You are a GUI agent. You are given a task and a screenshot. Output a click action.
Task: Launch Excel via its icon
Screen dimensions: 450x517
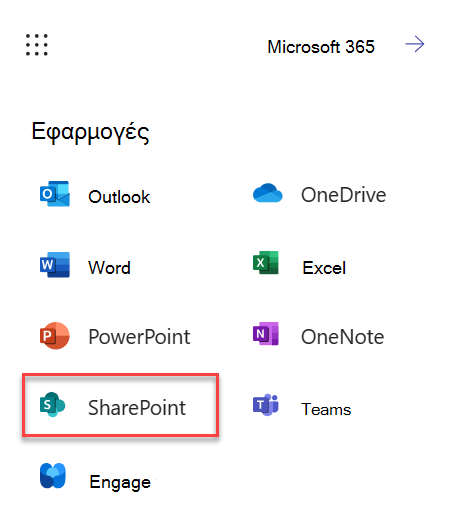(x=266, y=263)
